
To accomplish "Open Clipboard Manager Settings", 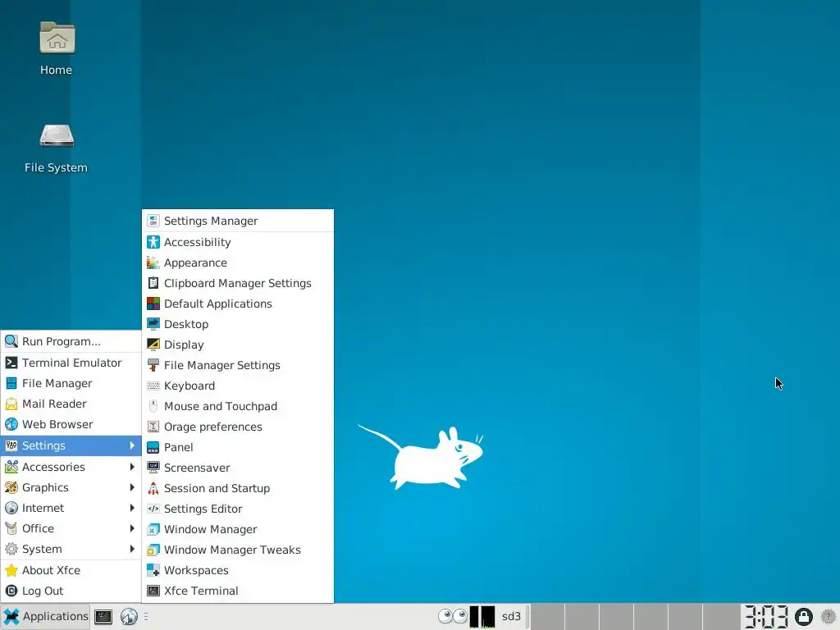I will tap(238, 283).
